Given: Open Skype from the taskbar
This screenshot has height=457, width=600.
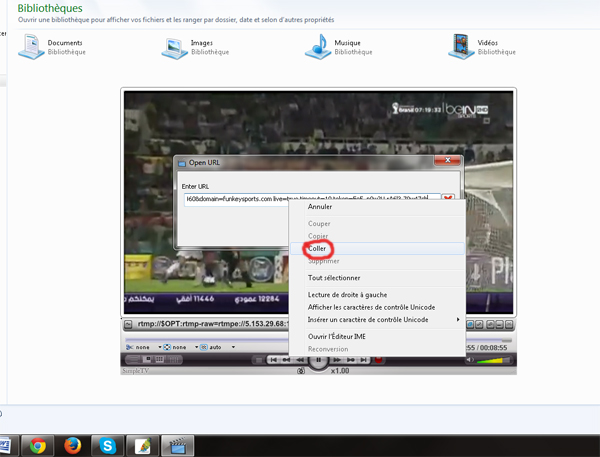Looking at the screenshot, I should [x=108, y=446].
